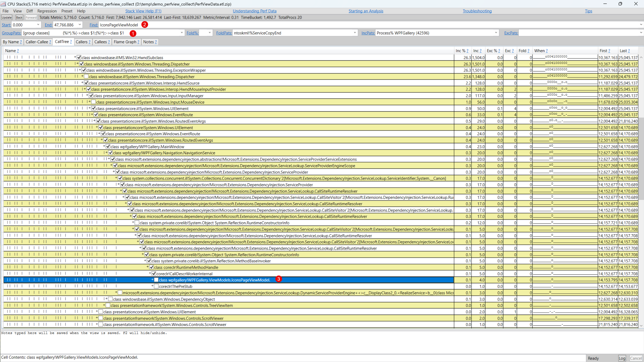Switch to the Notes tab
Viewport: 644px width, 362px height.
pyautogui.click(x=150, y=42)
